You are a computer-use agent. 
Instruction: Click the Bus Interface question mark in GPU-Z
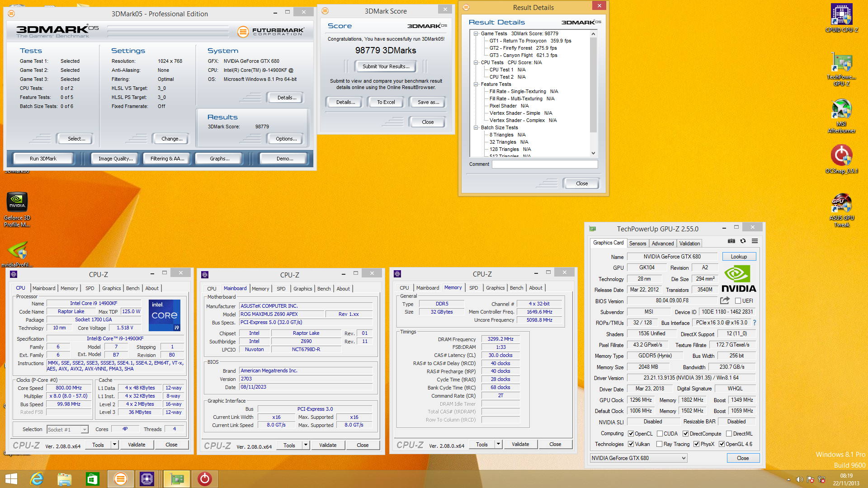755,323
